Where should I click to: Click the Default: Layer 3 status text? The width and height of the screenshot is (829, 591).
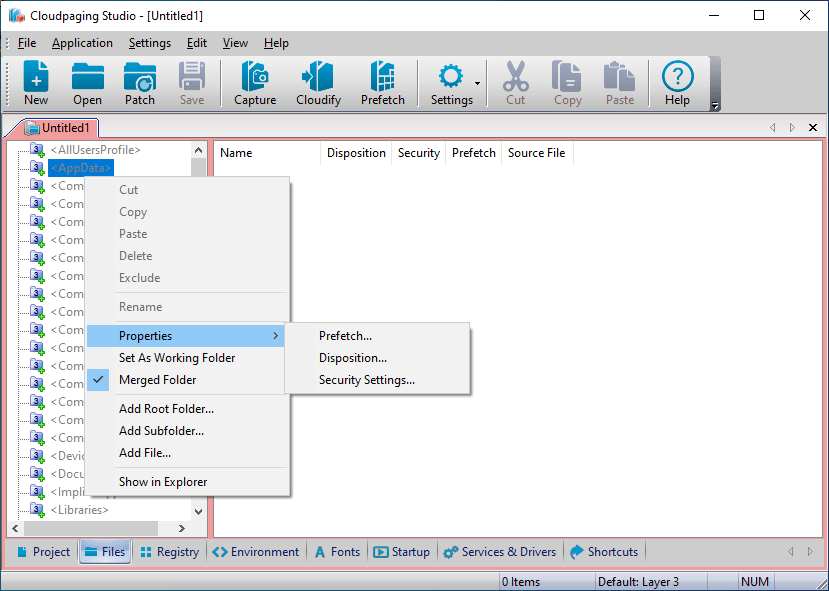(x=638, y=582)
